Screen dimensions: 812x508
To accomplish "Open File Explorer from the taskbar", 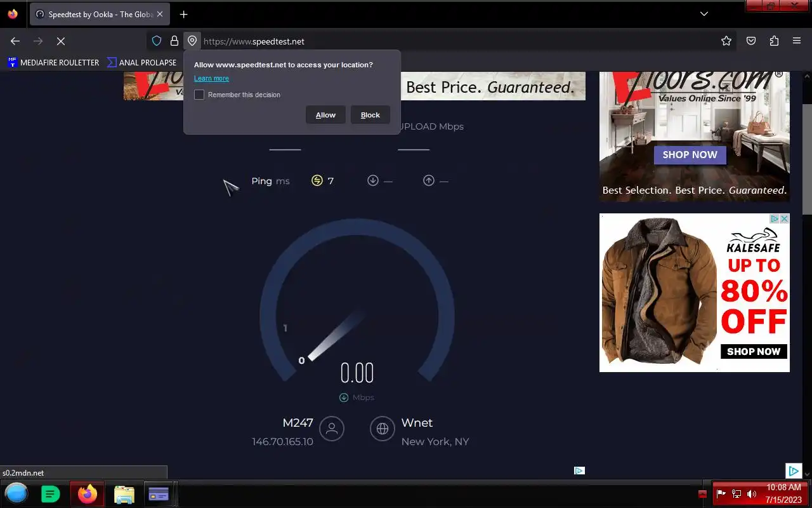I will (x=124, y=493).
